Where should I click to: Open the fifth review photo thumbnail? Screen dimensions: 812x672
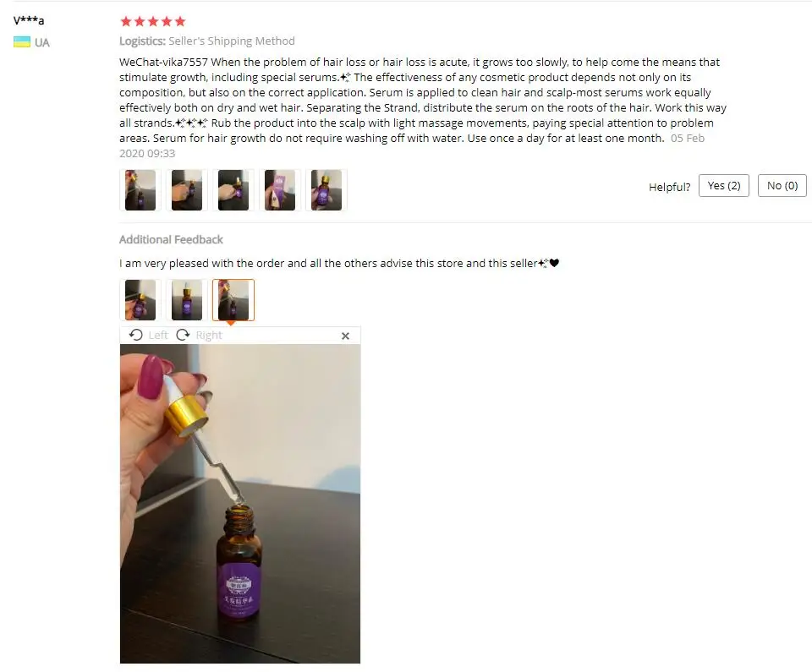point(326,190)
